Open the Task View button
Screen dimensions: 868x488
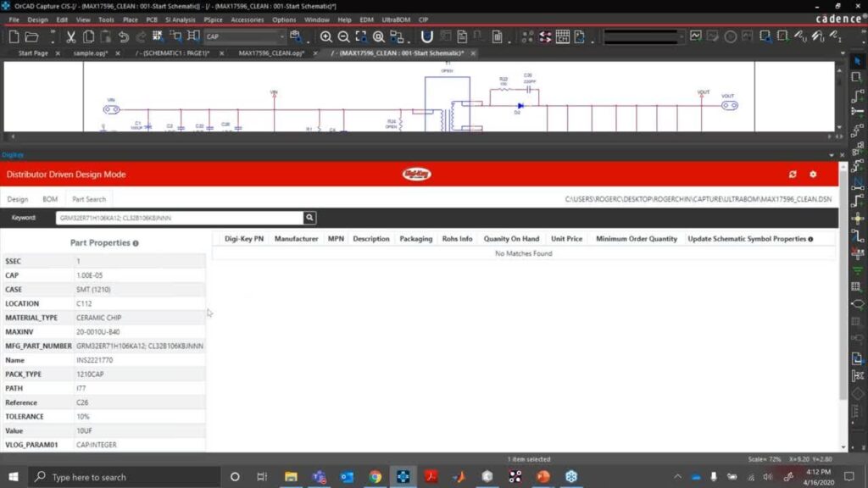coord(262,477)
